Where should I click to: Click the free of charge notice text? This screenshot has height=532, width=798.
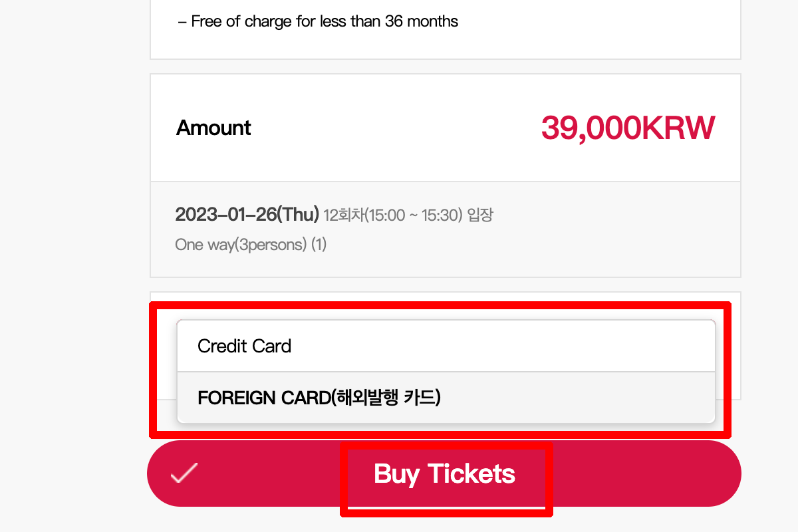pyautogui.click(x=318, y=21)
